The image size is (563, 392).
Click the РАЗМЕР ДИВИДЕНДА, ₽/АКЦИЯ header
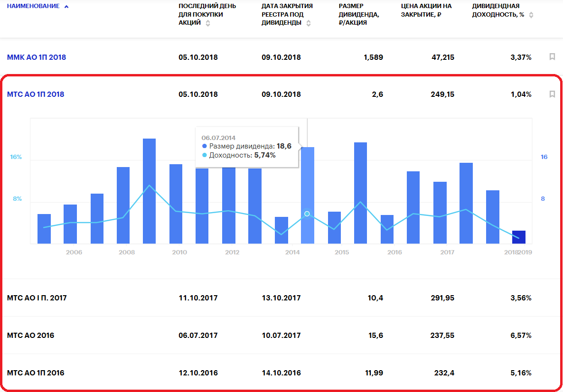(x=359, y=14)
